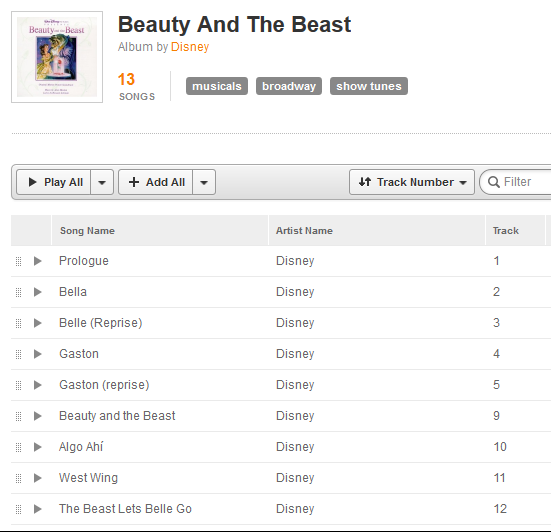The width and height of the screenshot is (551, 532).
Task: Open the Play All dropdown arrow
Action: click(x=102, y=182)
